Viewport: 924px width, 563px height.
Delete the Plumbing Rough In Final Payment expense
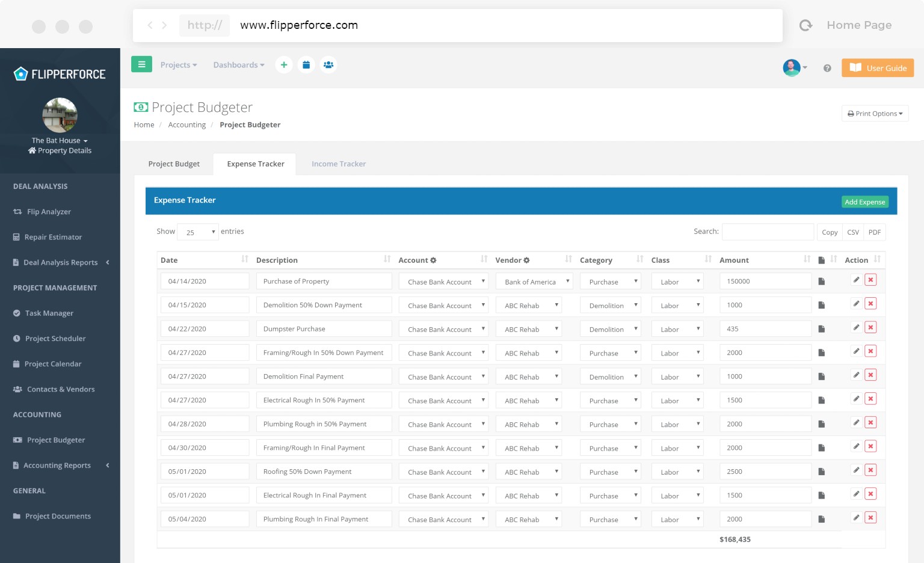(870, 517)
